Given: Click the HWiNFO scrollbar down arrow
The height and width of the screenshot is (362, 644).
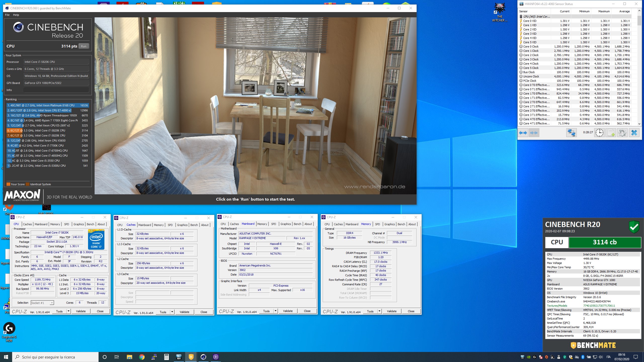Looking at the screenshot, I should [639, 124].
